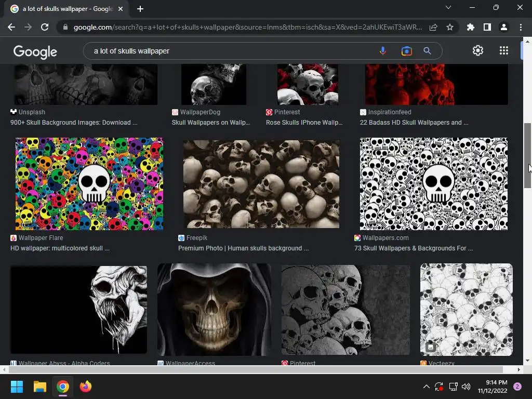
Task: Open '22 Badass HD Skull Wallpapers' link
Action: (x=414, y=123)
